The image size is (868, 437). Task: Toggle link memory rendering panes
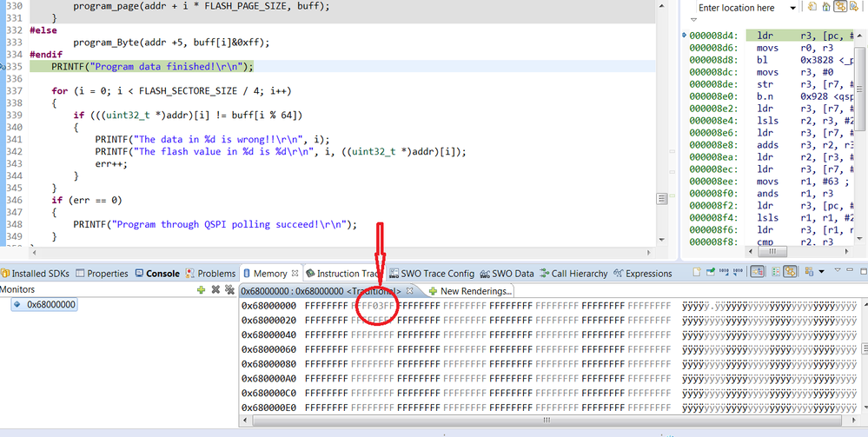click(790, 272)
